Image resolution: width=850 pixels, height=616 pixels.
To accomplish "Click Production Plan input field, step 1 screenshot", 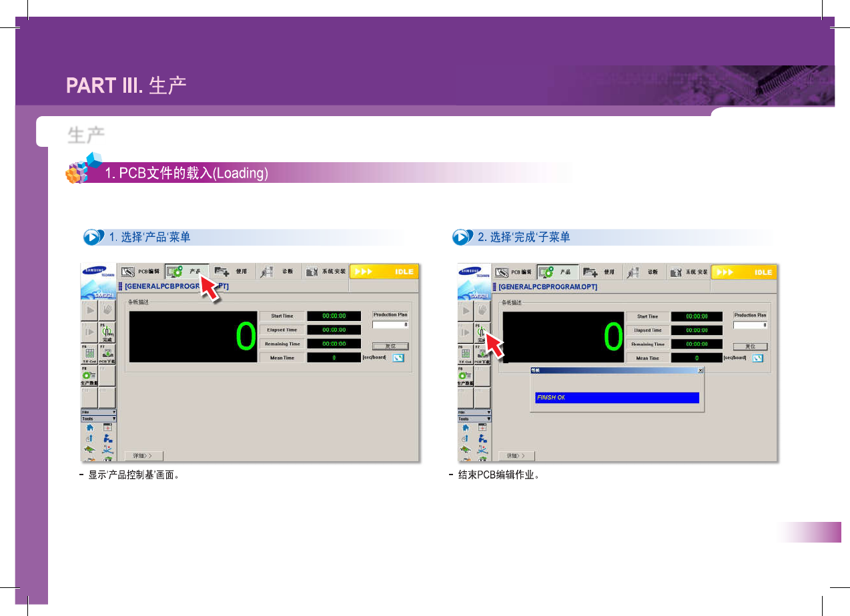I will 390,324.
